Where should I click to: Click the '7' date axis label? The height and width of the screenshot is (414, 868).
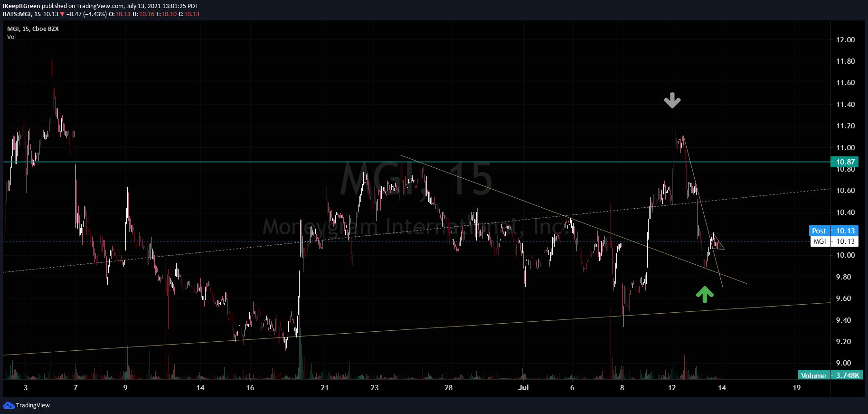[x=75, y=387]
